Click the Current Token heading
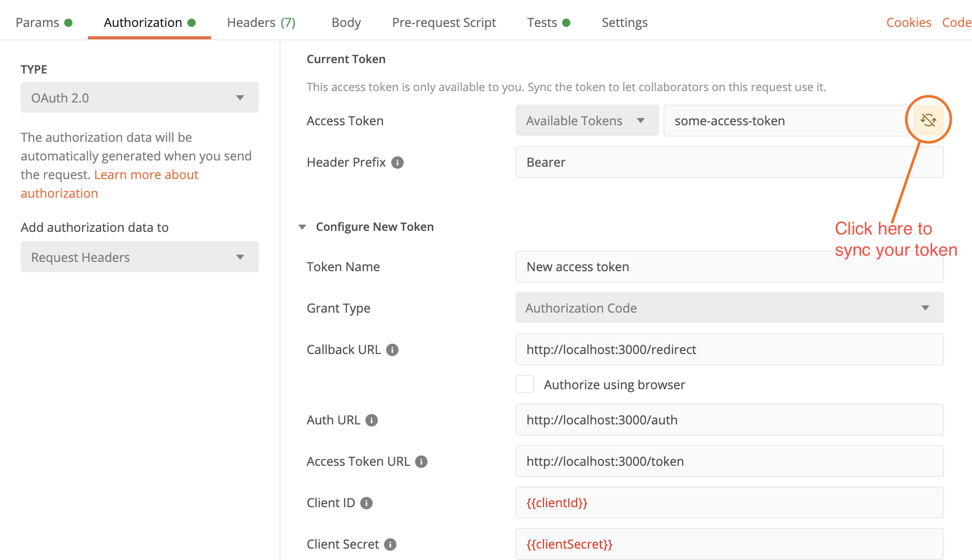This screenshot has height=560, width=972. point(346,59)
